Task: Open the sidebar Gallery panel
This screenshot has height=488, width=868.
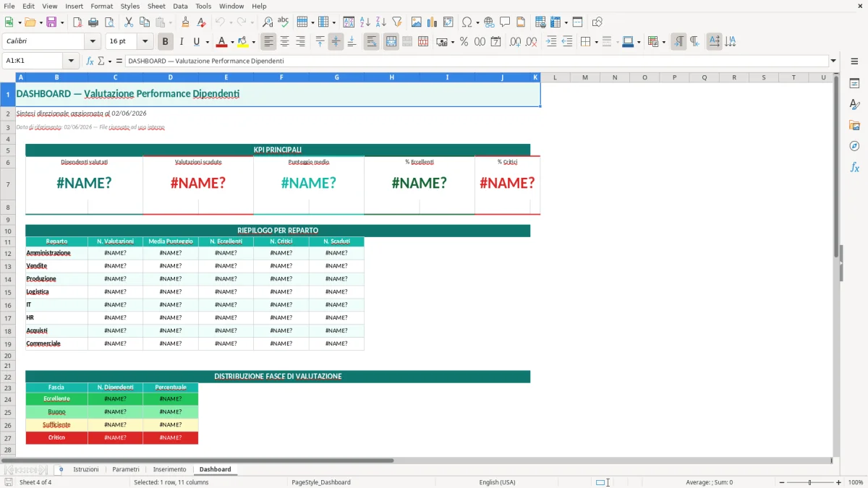Action: pyautogui.click(x=854, y=126)
